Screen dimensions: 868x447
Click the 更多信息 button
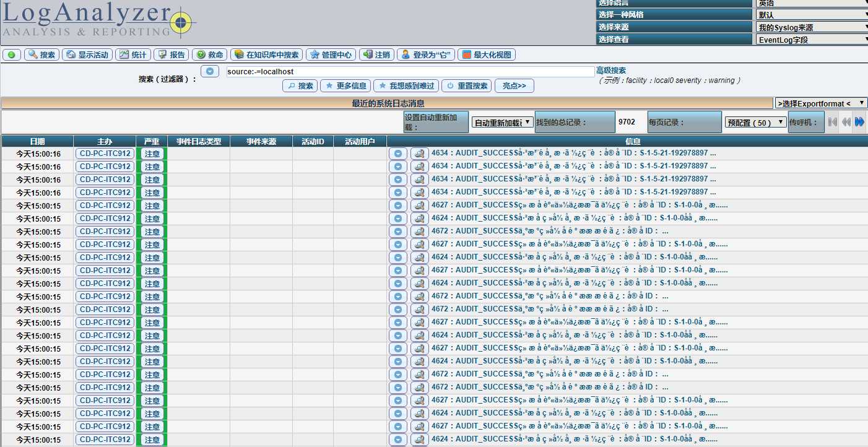point(345,86)
